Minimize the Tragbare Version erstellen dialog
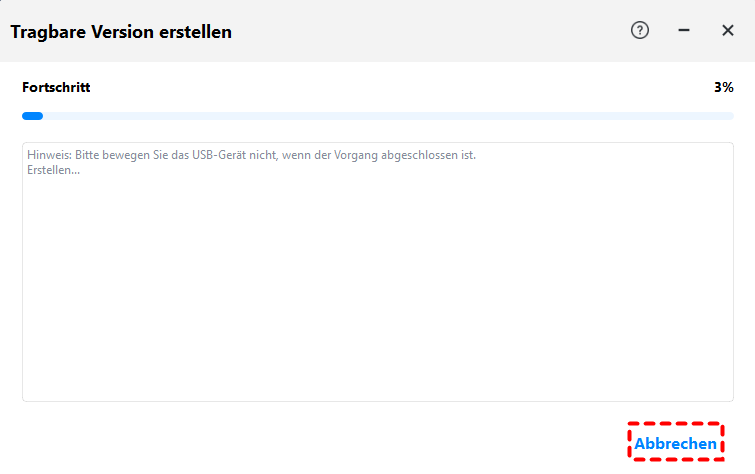This screenshot has height=474, width=755. [684, 30]
